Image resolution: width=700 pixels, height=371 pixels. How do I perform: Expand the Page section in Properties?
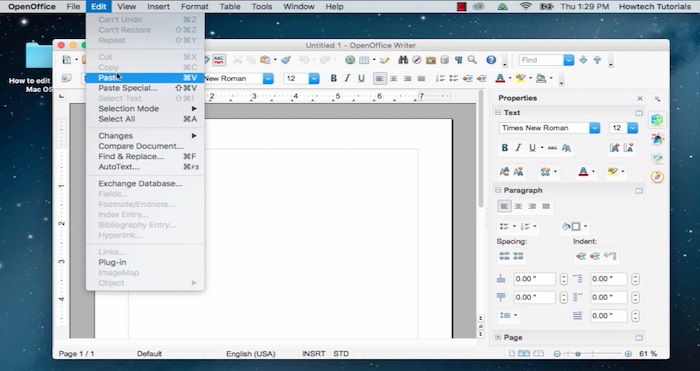498,338
